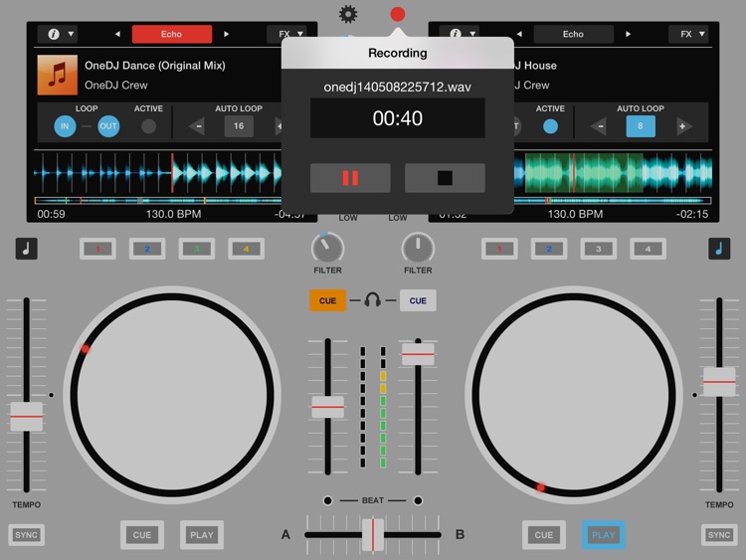Toggle the right deck Echo effect

pyautogui.click(x=573, y=34)
